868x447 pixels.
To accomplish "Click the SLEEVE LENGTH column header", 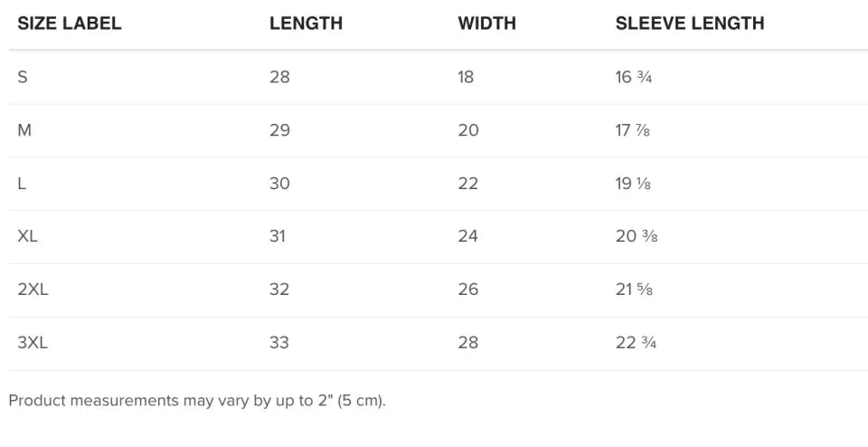I will pos(690,24).
